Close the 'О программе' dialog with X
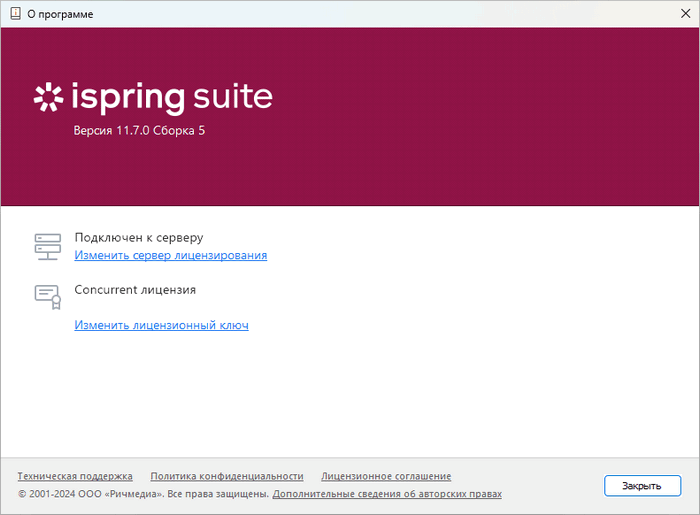The image size is (700, 515). click(686, 13)
